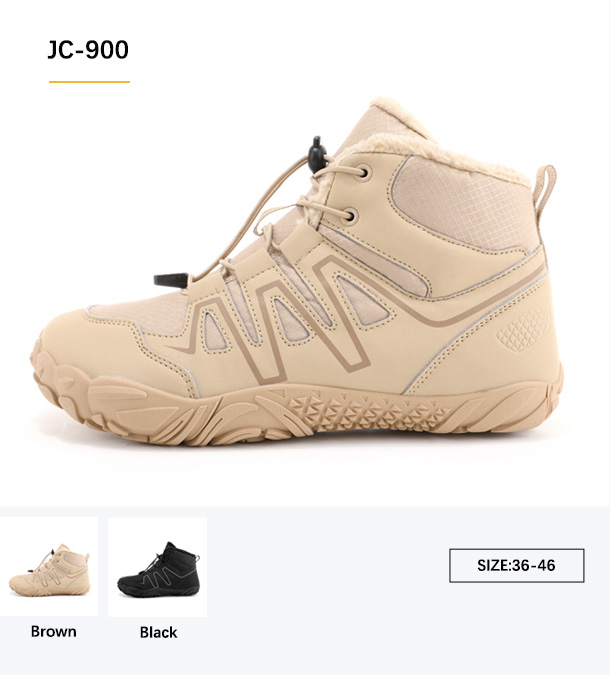Click the Black color label

pyautogui.click(x=158, y=632)
